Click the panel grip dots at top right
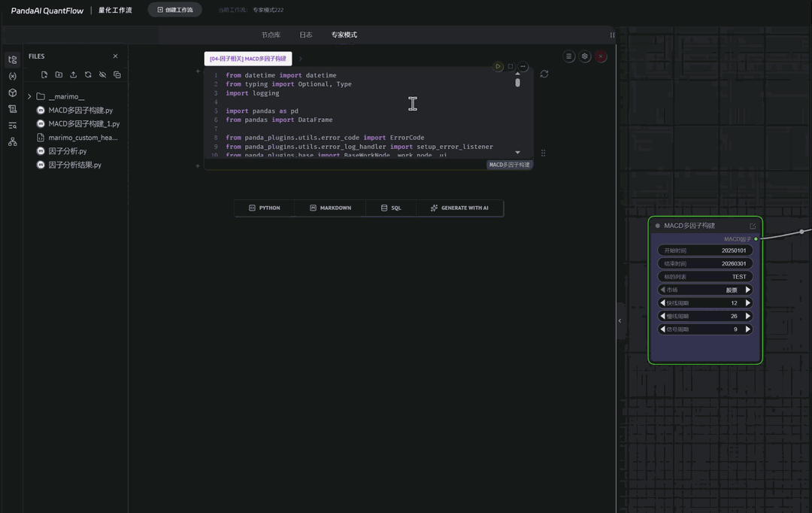Image resolution: width=812 pixels, height=513 pixels. pos(612,35)
